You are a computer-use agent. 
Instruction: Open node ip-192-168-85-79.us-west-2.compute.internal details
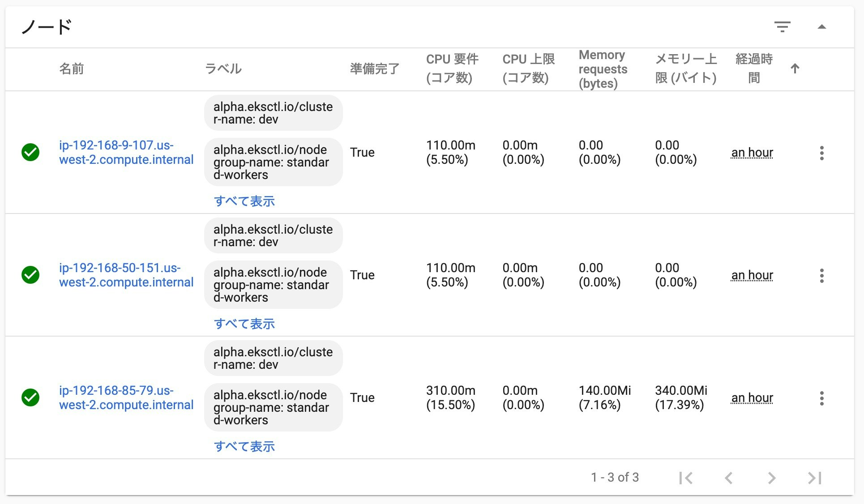click(126, 397)
